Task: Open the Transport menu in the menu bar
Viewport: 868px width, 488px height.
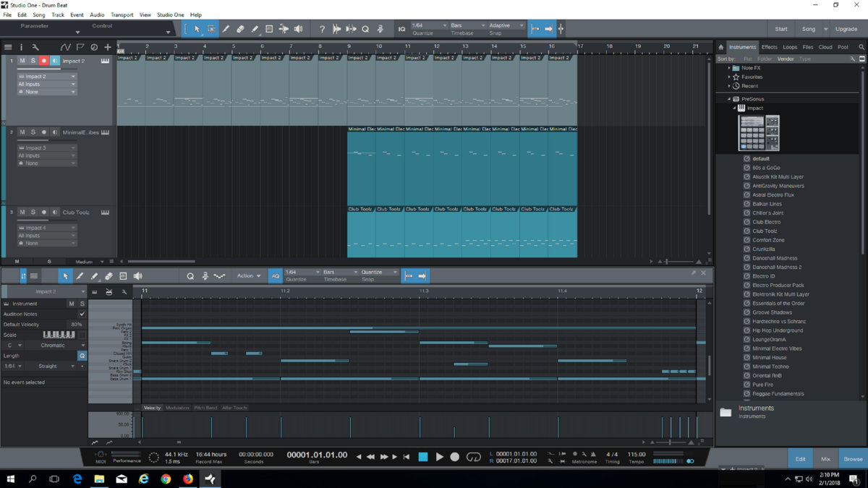Action: coord(122,14)
